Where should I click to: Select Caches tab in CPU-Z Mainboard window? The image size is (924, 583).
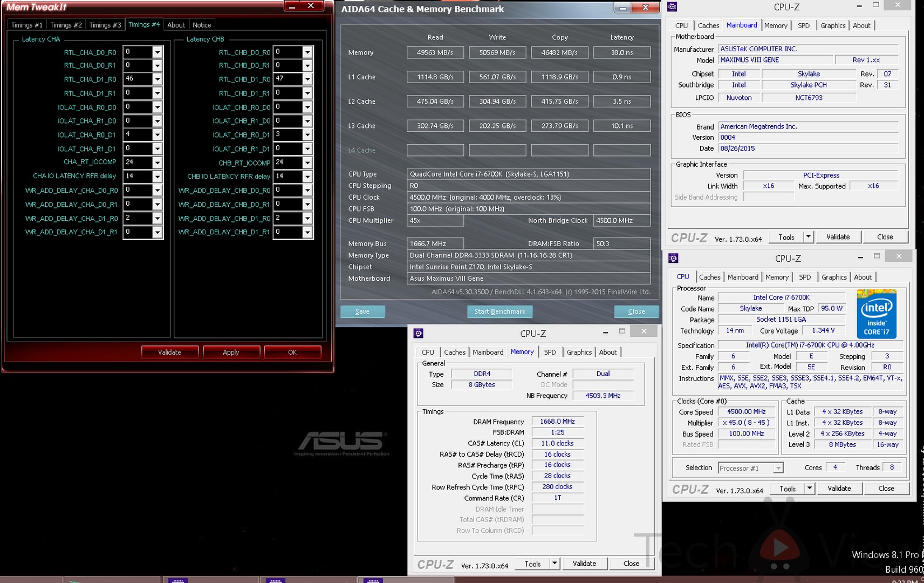click(708, 25)
